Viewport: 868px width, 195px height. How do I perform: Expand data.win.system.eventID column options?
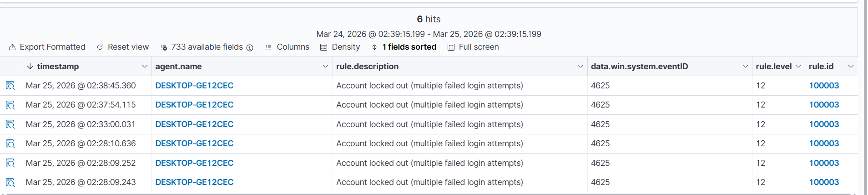click(x=745, y=67)
